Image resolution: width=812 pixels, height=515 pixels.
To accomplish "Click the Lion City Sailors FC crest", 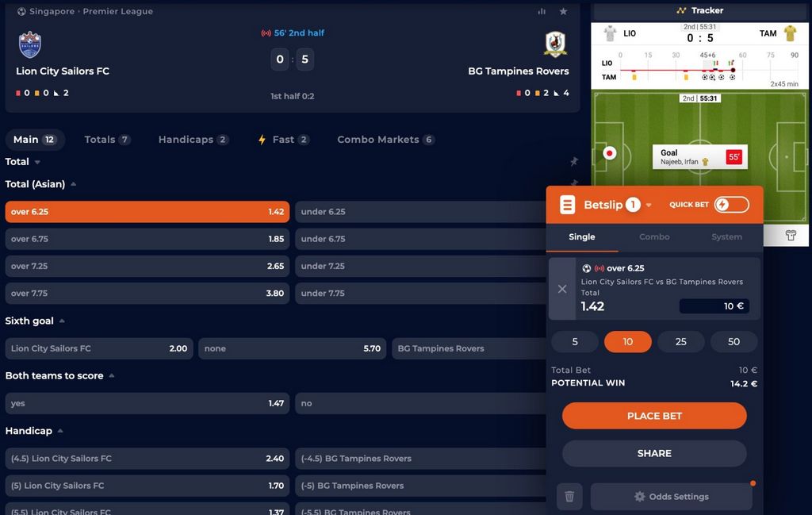I will (30, 44).
